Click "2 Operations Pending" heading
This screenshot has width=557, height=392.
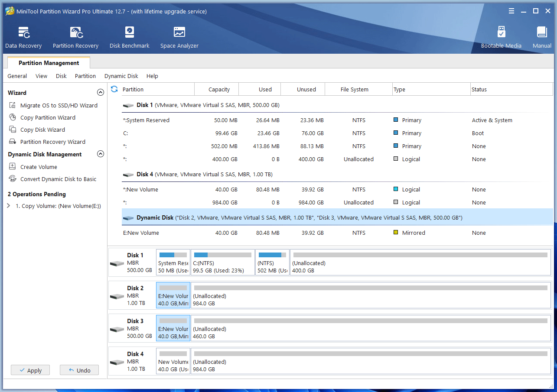tap(37, 194)
